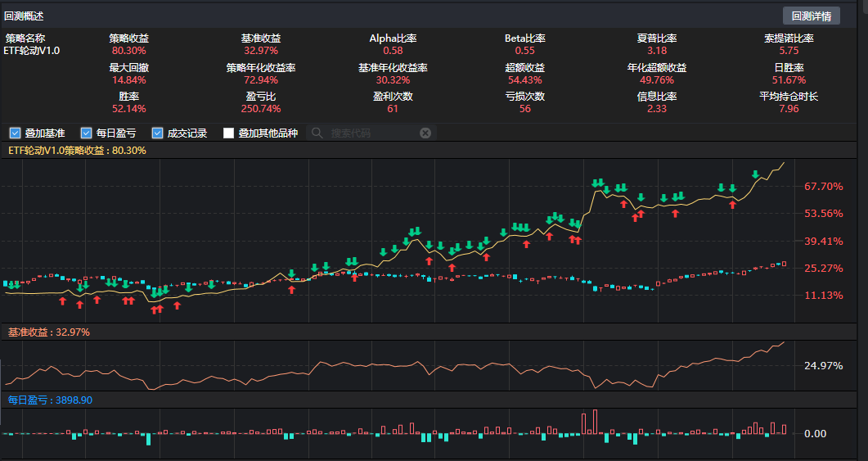Click the 回测概述 panel title
The height and width of the screenshot is (461, 868).
tap(24, 16)
